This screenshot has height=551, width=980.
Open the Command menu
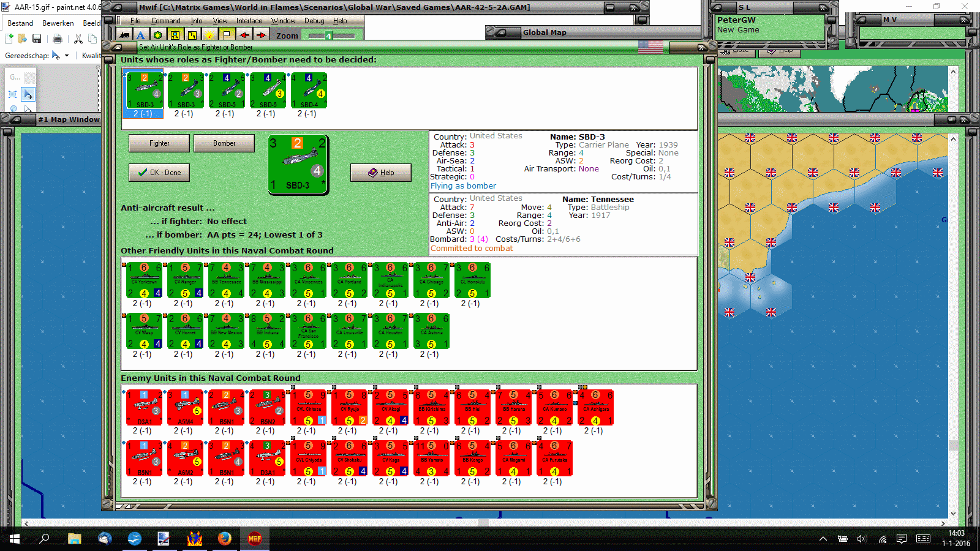tap(166, 21)
